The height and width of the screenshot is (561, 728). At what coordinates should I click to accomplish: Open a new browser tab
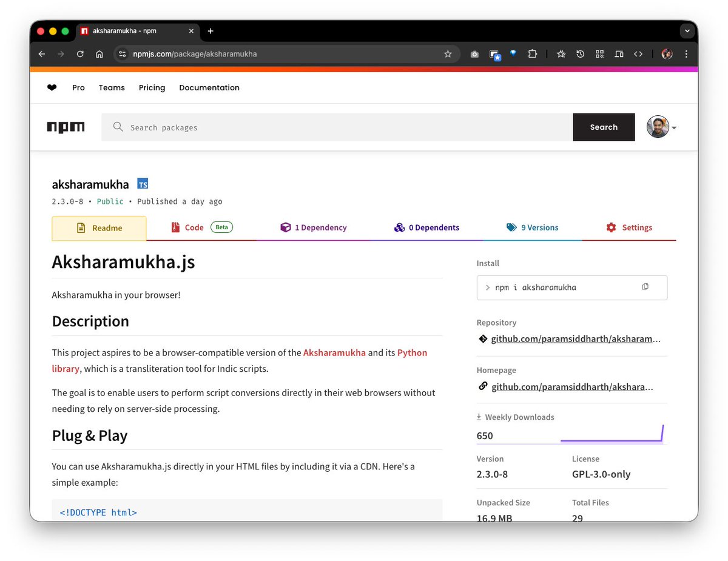point(211,31)
